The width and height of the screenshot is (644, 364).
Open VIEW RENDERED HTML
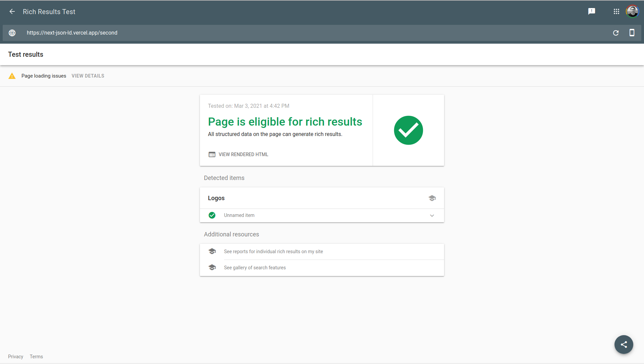tap(243, 154)
